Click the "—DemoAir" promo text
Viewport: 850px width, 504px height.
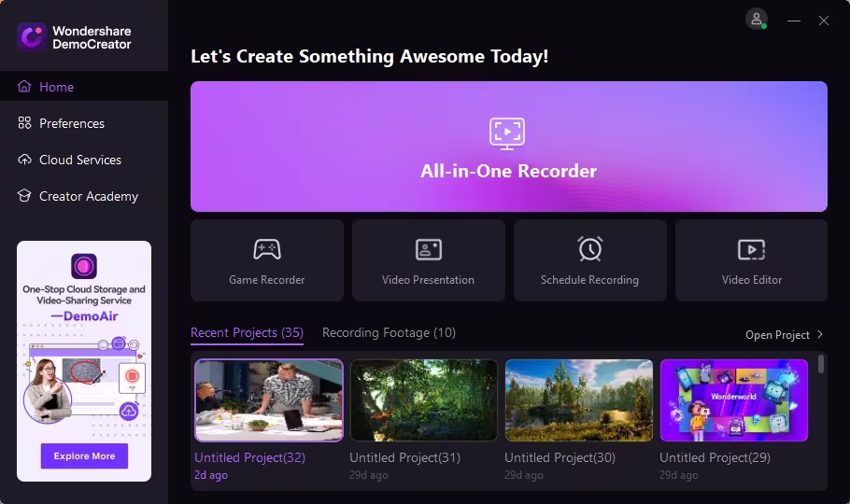(x=84, y=316)
